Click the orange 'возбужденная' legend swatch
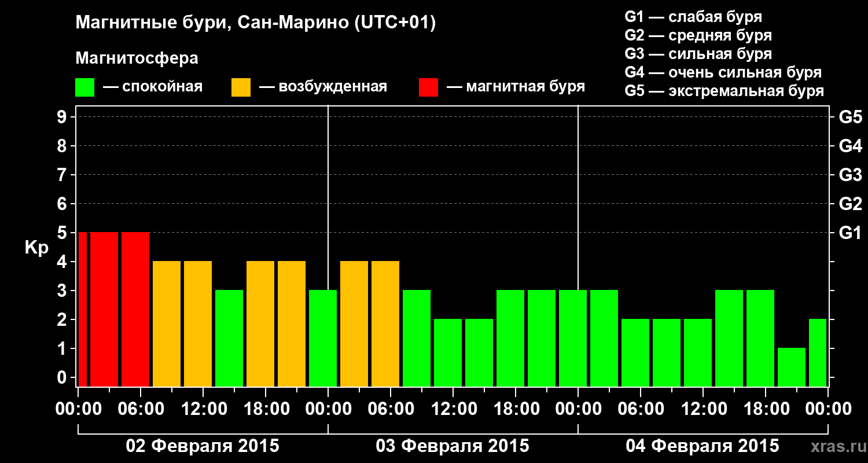 click(241, 87)
